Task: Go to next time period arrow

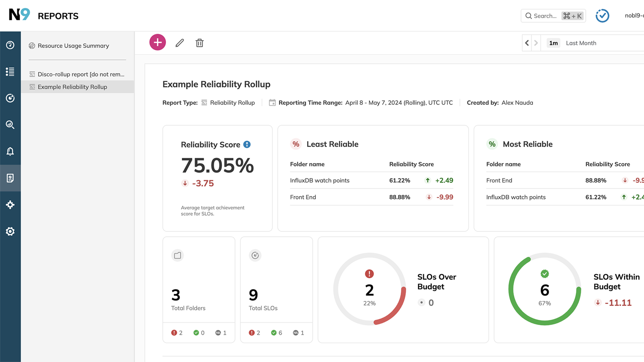Action: pos(536,43)
